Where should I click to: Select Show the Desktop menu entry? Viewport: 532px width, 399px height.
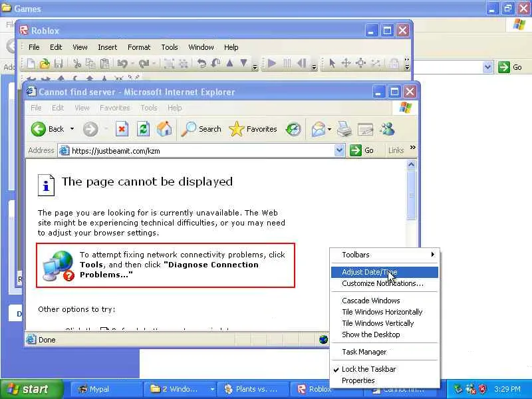tap(384, 334)
